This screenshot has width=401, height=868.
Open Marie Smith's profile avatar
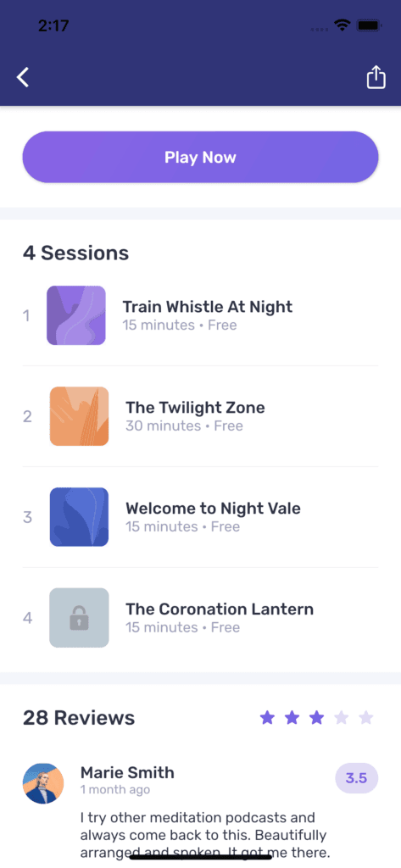pyautogui.click(x=43, y=784)
